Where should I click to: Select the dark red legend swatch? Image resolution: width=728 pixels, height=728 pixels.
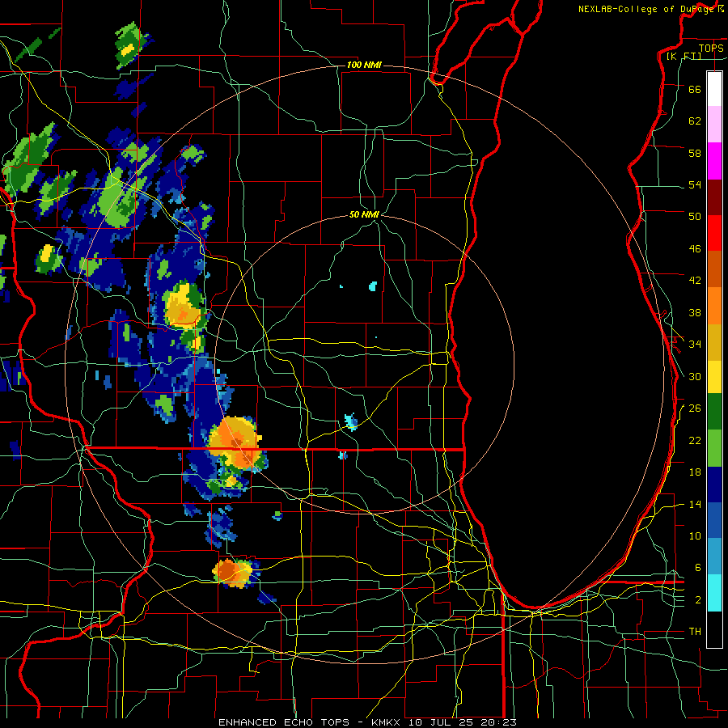(x=714, y=197)
